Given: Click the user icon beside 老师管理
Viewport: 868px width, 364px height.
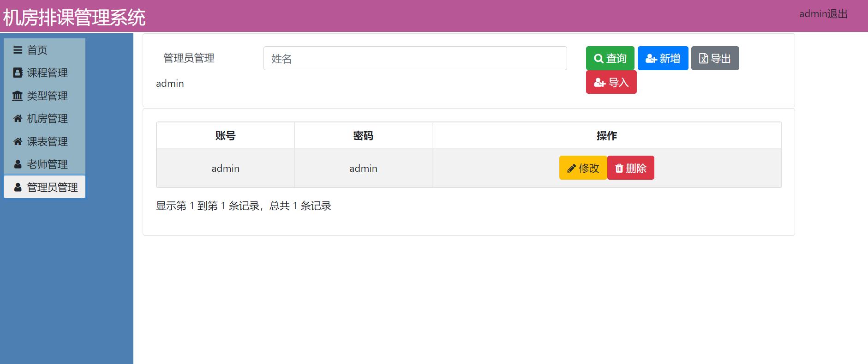Looking at the screenshot, I should click(x=18, y=164).
